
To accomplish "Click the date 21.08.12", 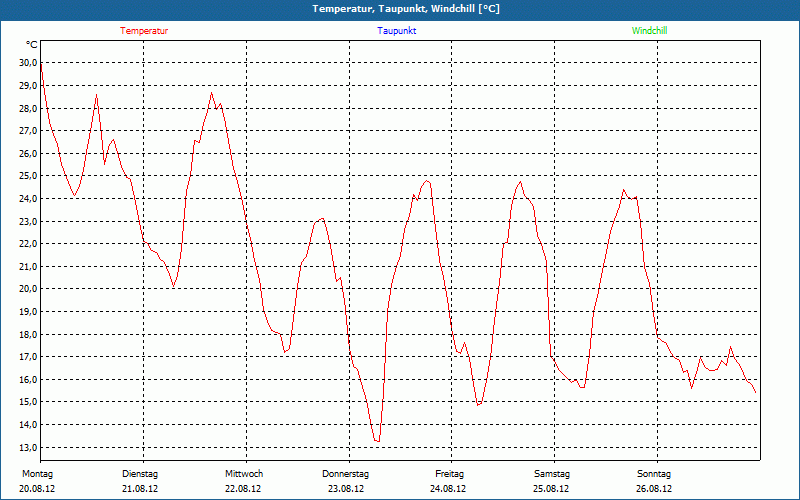I will click(140, 489).
